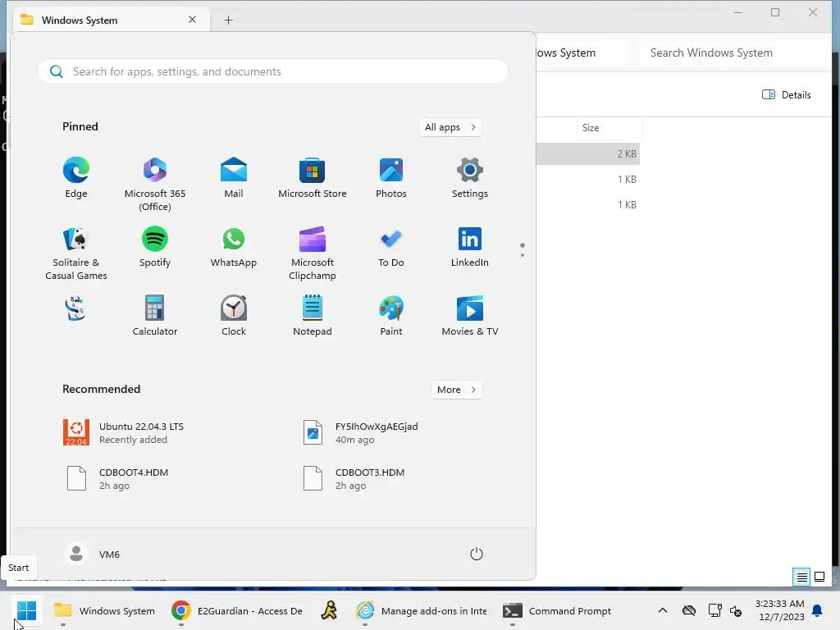Open Solitaire & Casual Games

tap(76, 253)
